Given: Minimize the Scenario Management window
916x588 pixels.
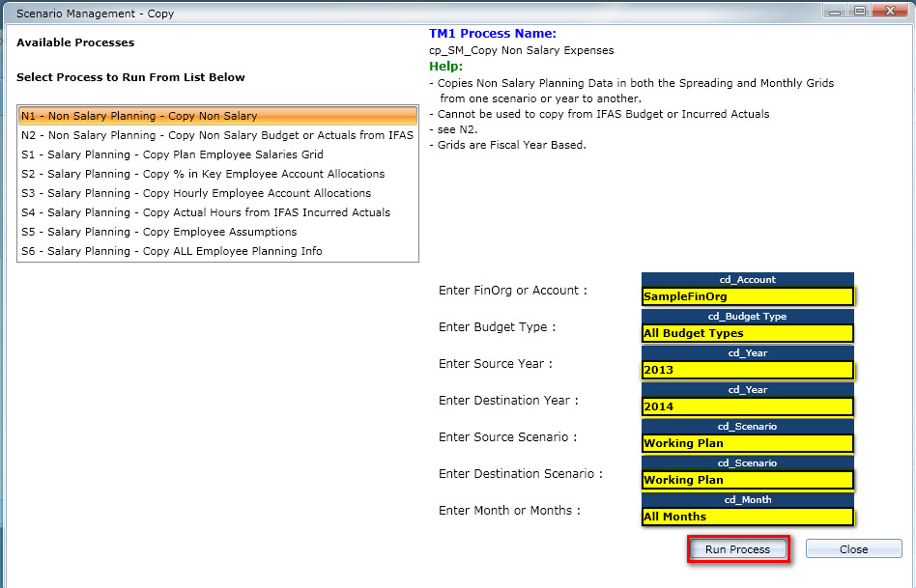Looking at the screenshot, I should (835, 11).
